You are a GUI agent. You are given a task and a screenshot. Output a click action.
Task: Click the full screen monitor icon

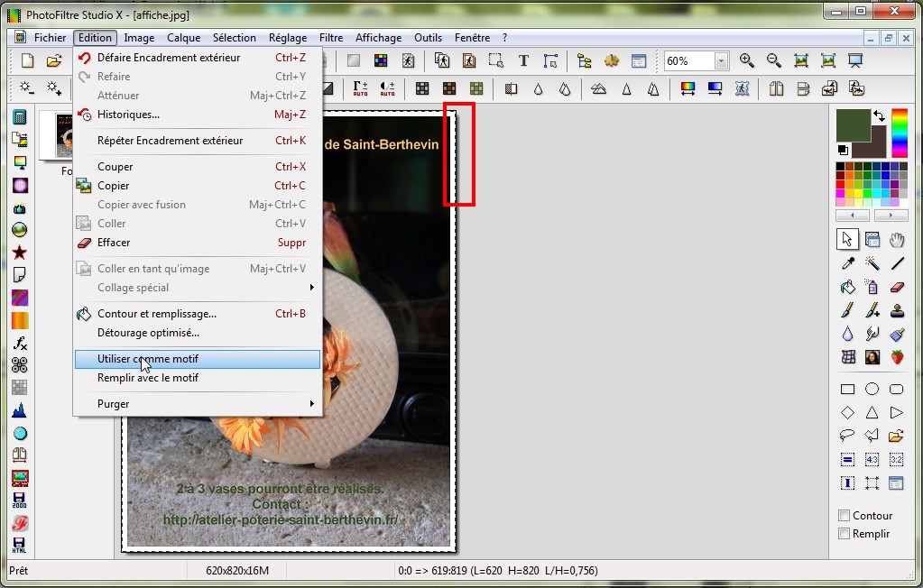pyautogui.click(x=855, y=60)
